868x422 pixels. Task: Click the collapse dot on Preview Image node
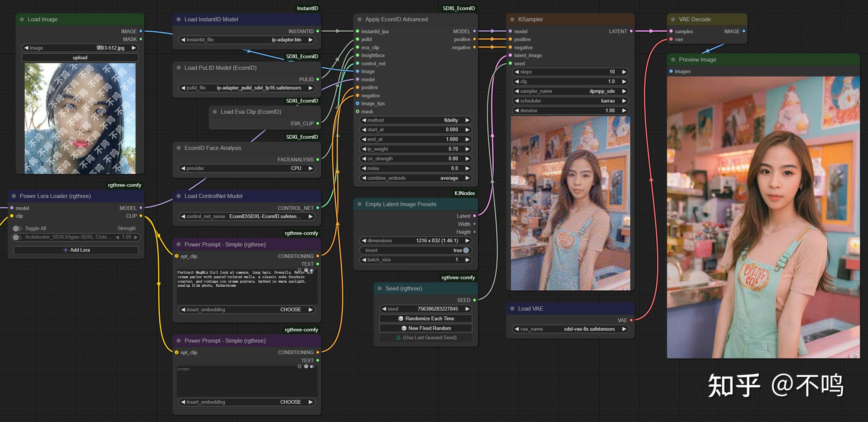tap(673, 60)
